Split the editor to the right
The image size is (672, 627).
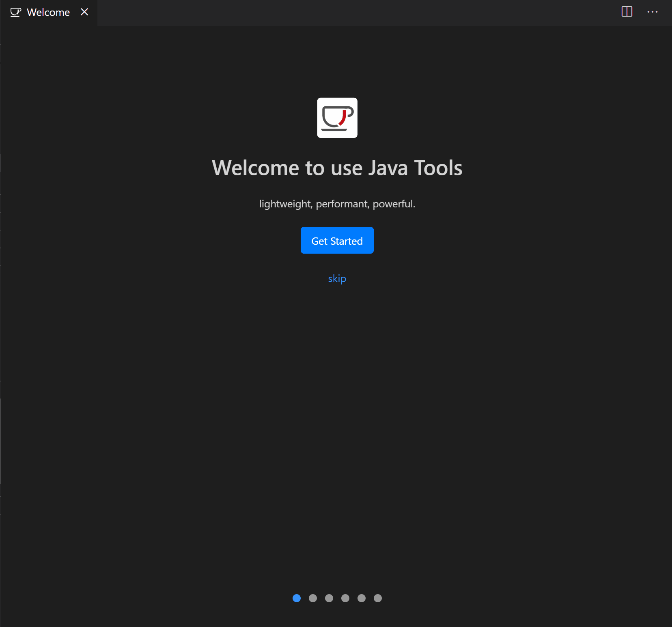(x=627, y=12)
